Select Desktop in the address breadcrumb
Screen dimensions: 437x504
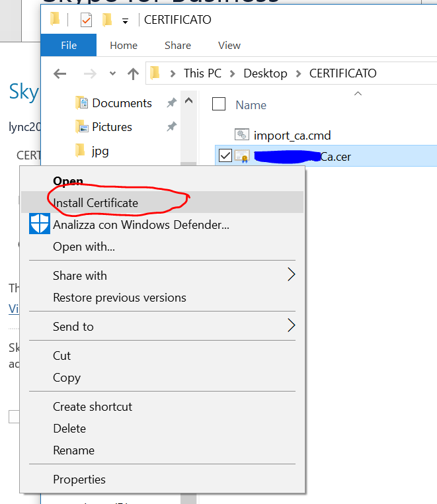pyautogui.click(x=265, y=73)
